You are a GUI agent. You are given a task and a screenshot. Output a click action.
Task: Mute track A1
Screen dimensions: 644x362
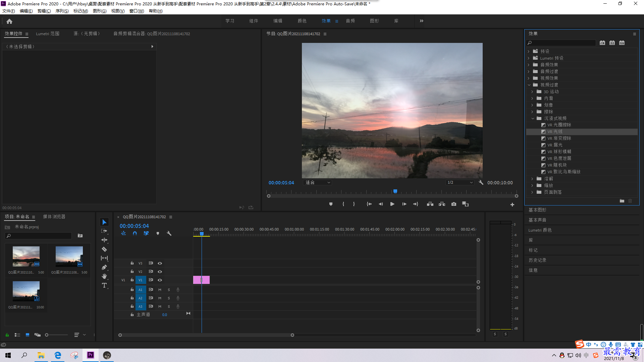click(160, 290)
